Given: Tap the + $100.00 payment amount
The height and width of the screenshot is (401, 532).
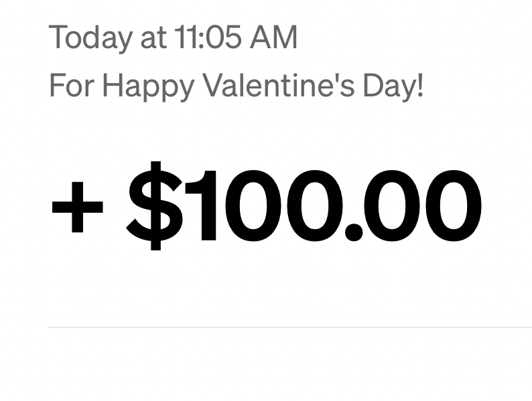Looking at the screenshot, I should (266, 206).
